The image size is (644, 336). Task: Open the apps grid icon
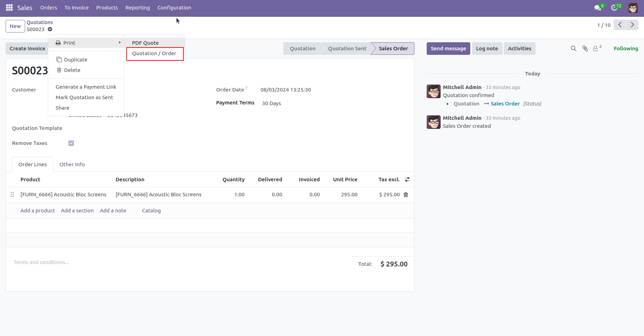[9, 7]
